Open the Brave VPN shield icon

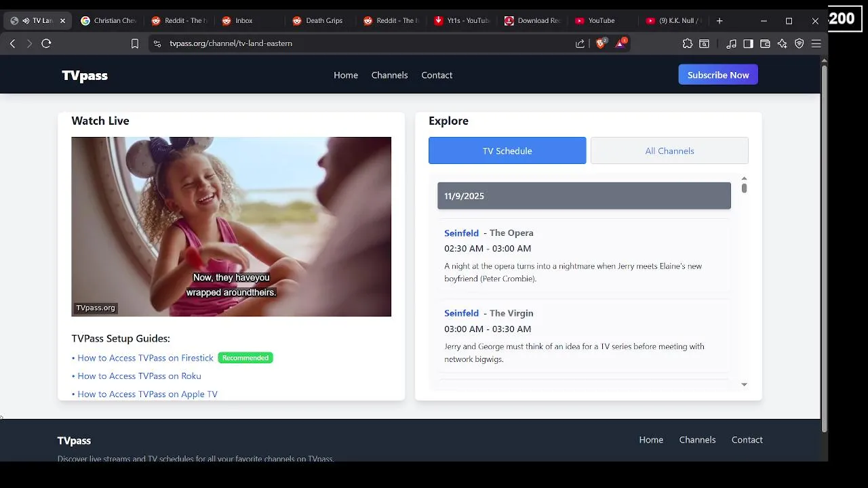(x=800, y=43)
